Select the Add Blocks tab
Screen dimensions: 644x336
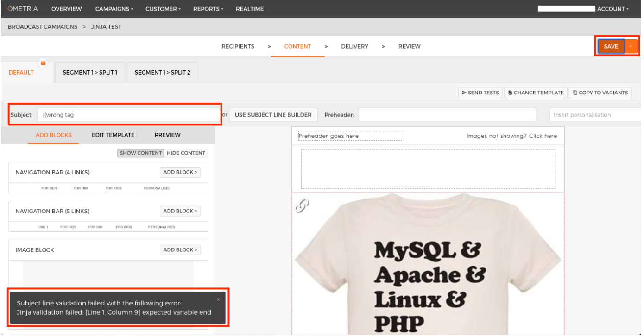54,135
